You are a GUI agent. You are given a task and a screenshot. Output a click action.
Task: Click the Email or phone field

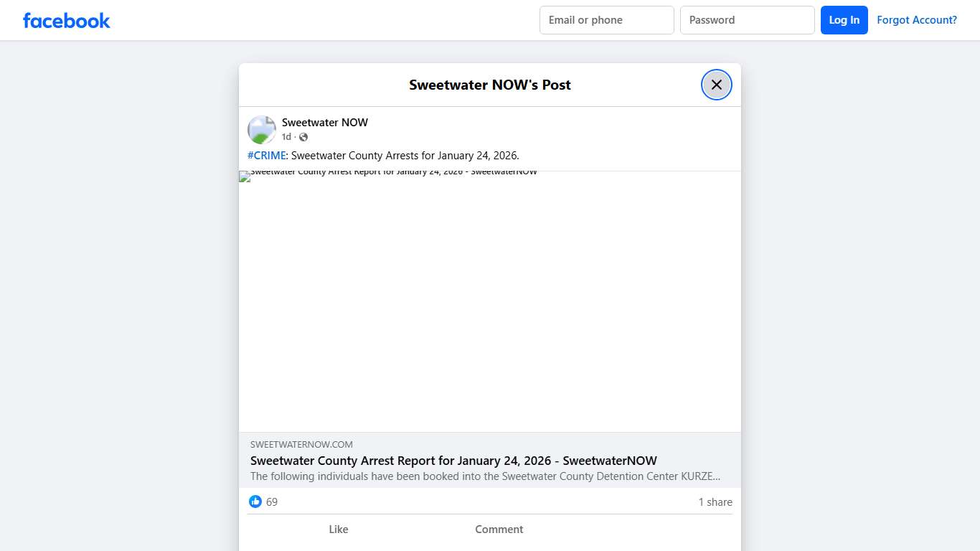606,20
